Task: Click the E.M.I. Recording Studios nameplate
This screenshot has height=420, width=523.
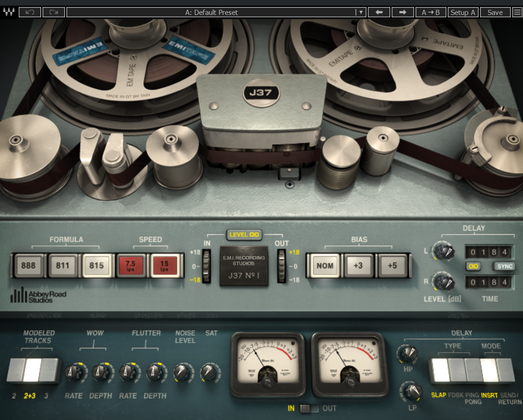Action: pos(244,266)
